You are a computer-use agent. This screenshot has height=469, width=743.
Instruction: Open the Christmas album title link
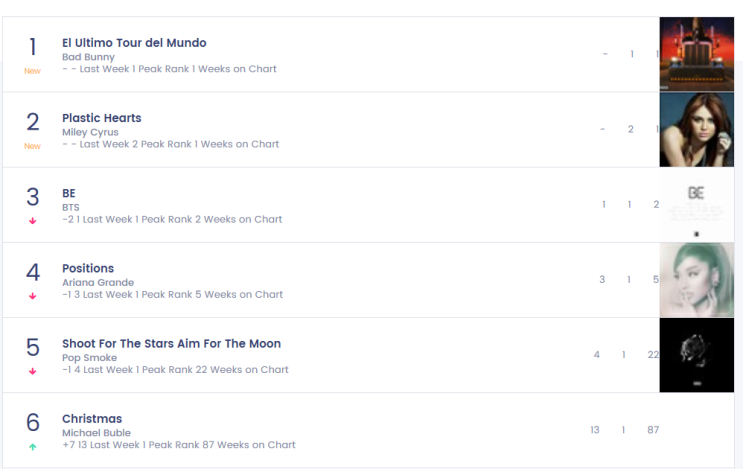pos(92,419)
